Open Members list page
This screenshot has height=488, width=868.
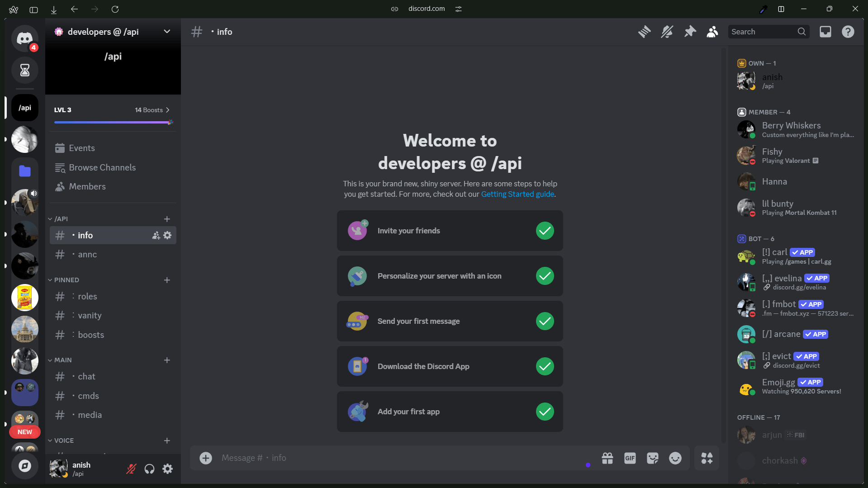pyautogui.click(x=113, y=186)
